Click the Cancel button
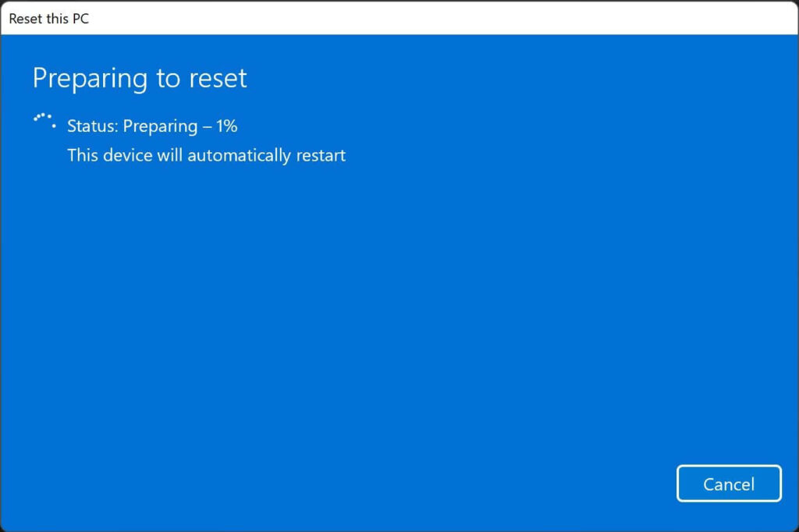Screen dimensions: 799x532 [729, 484]
